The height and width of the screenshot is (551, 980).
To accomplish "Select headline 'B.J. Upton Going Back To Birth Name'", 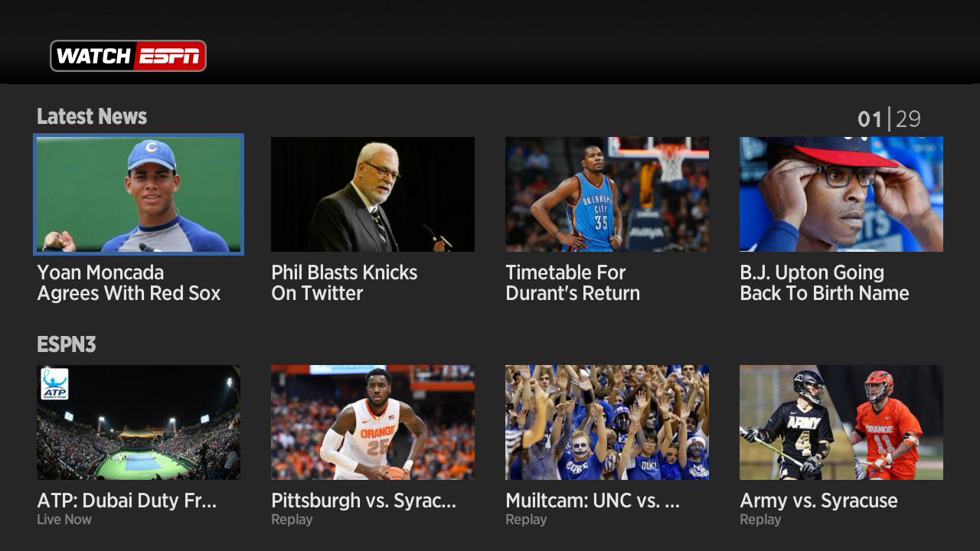I will click(825, 283).
